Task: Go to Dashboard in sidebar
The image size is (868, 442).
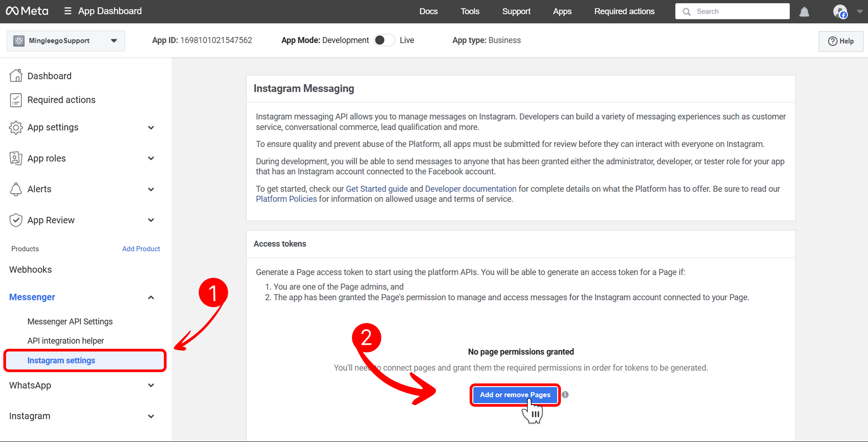Action: [x=49, y=76]
